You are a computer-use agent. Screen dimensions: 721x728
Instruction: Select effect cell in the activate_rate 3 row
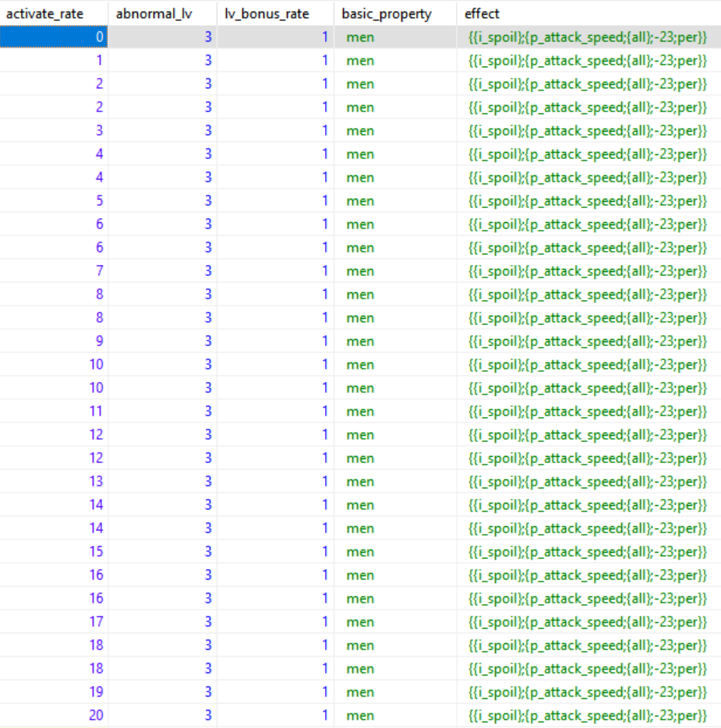click(x=587, y=130)
